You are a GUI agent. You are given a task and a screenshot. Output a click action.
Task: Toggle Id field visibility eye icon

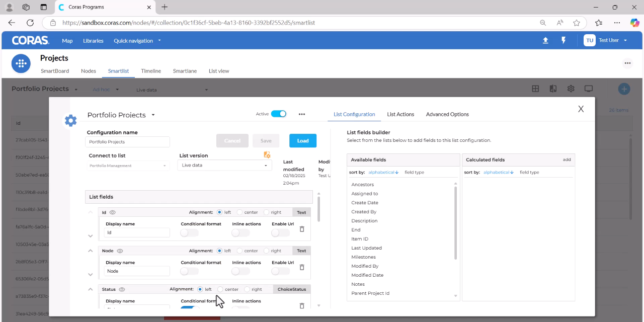tap(113, 212)
